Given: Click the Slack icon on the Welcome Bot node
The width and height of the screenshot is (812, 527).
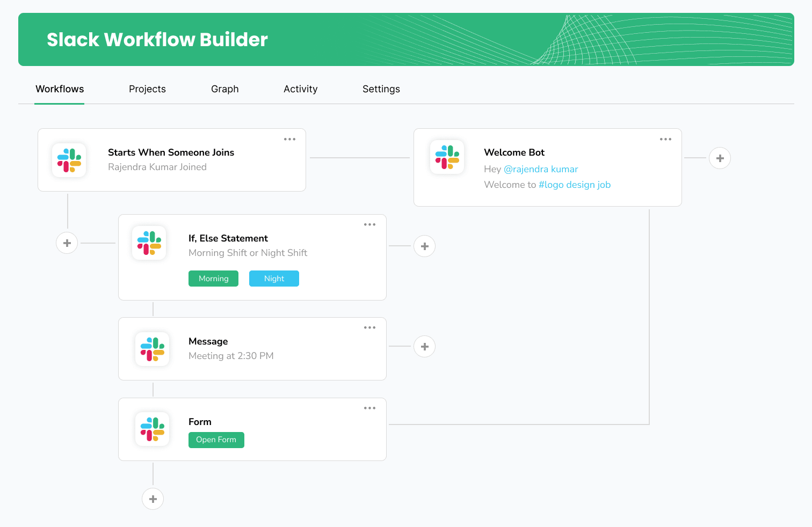Looking at the screenshot, I should click(447, 157).
